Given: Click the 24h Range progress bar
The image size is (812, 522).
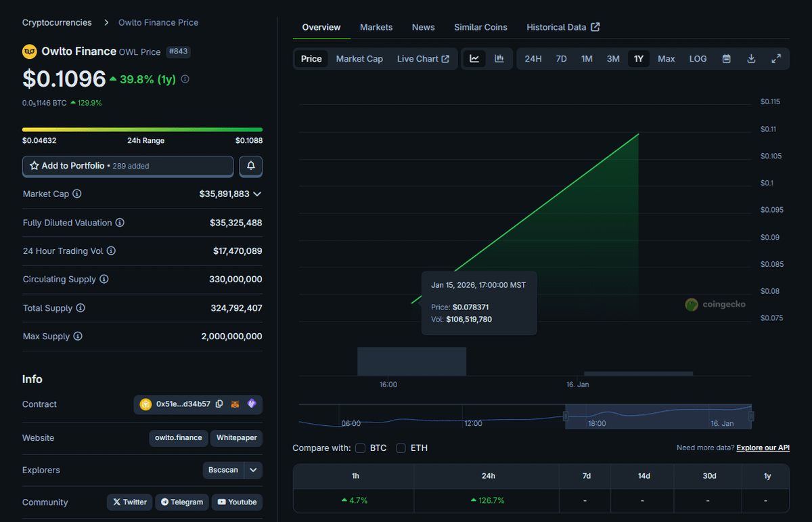Looking at the screenshot, I should tap(142, 129).
